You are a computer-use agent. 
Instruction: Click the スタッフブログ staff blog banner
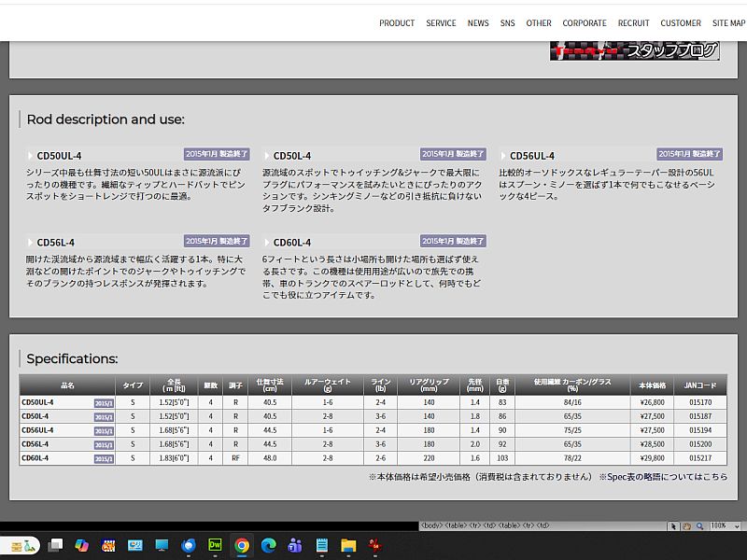tap(635, 51)
